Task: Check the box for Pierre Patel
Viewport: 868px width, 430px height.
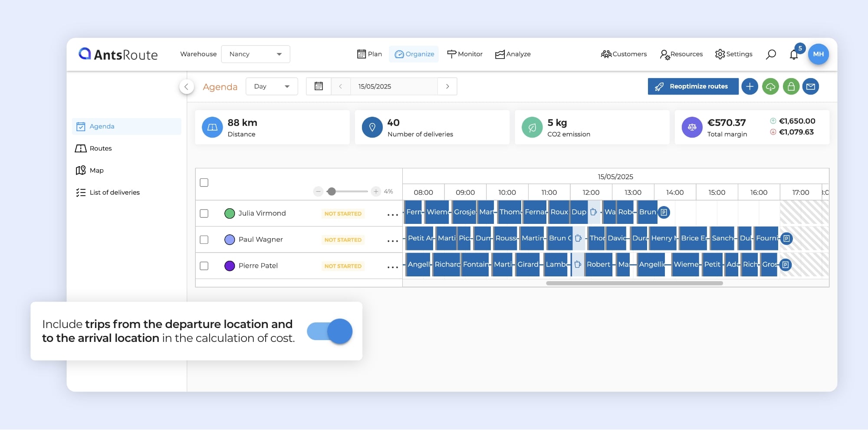Action: click(x=204, y=266)
